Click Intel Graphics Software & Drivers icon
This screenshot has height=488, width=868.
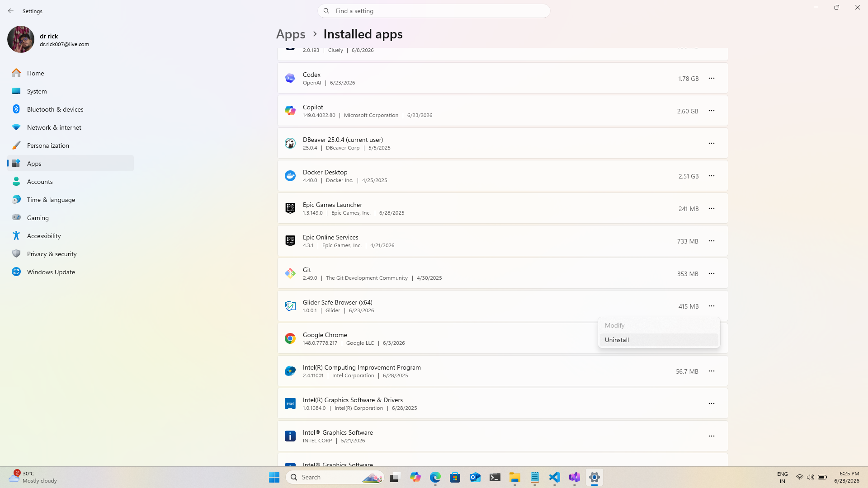[x=290, y=404]
